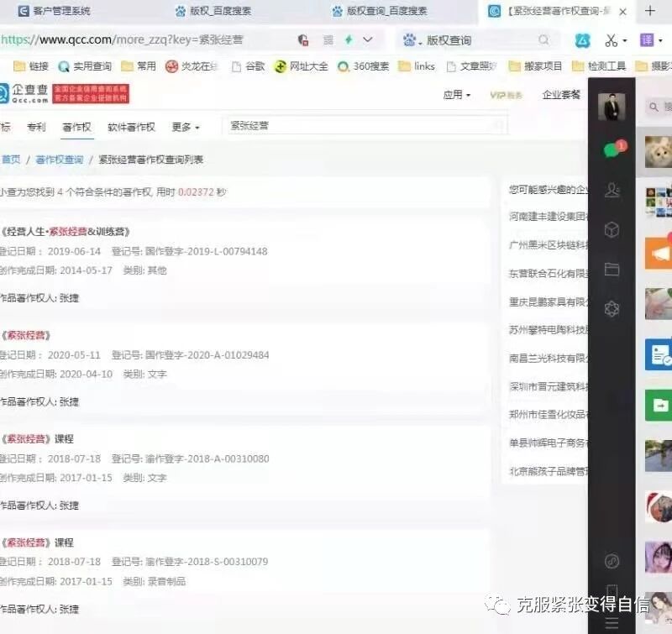Switch to the 版权_百度搜索 browser tab

pyautogui.click(x=213, y=11)
